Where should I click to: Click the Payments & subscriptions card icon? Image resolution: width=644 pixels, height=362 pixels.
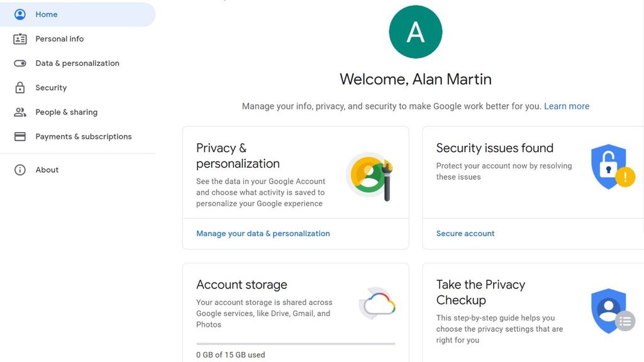click(x=20, y=136)
